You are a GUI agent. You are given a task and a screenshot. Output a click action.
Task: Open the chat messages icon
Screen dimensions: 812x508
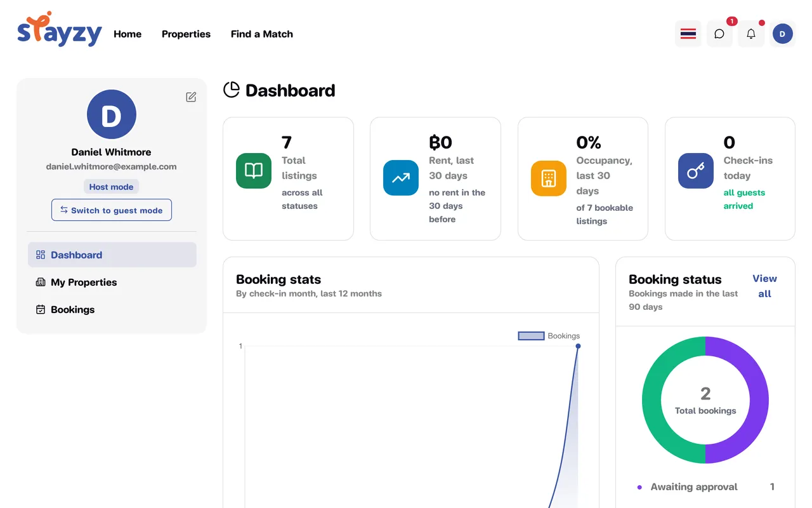(x=719, y=34)
